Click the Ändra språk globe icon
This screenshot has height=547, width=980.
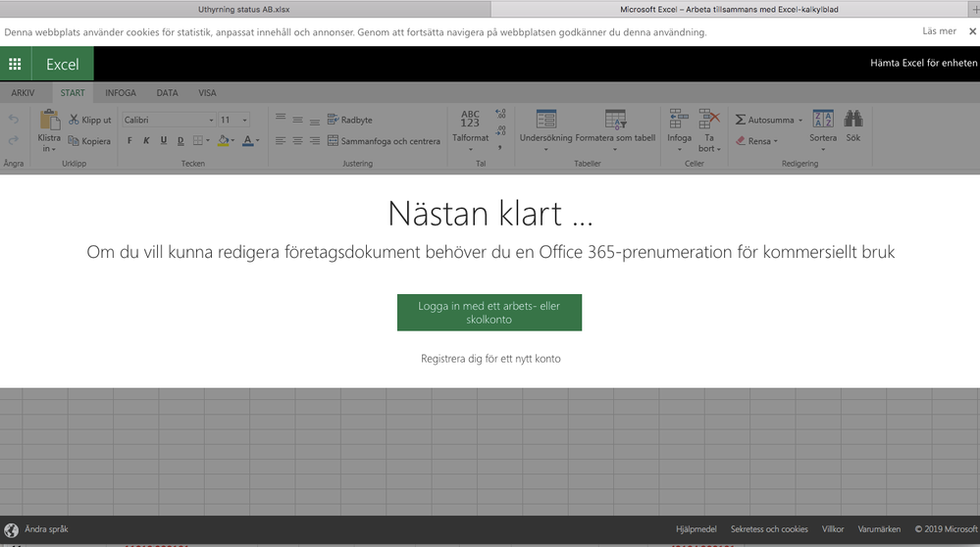(12, 530)
